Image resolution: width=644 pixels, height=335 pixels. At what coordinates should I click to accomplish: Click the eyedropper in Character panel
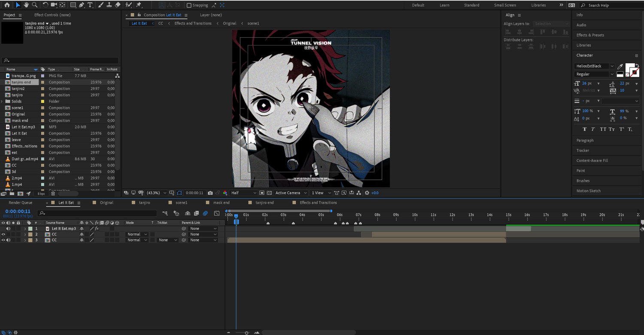click(620, 66)
